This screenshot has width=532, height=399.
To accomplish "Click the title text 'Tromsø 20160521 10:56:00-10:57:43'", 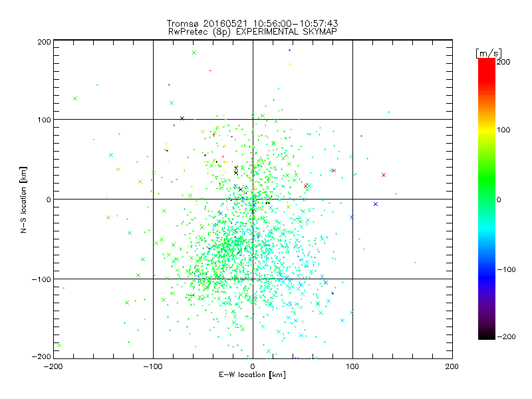I will (252, 23).
